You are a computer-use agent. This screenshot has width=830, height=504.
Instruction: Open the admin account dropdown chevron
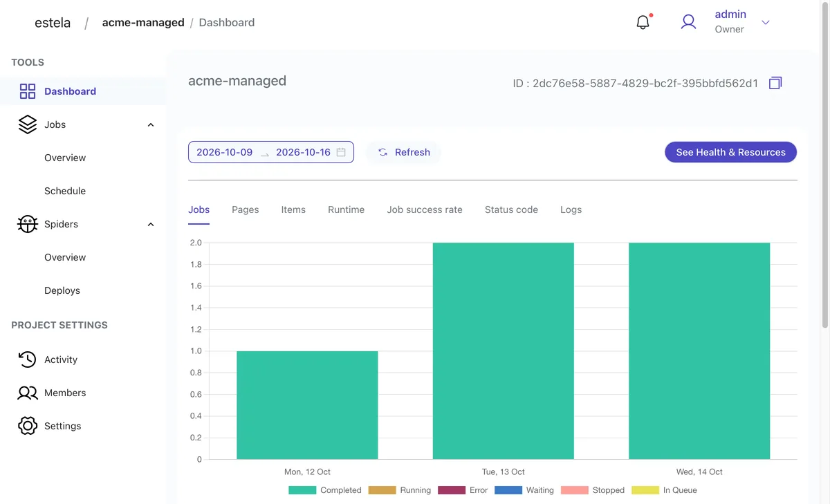pos(766,22)
